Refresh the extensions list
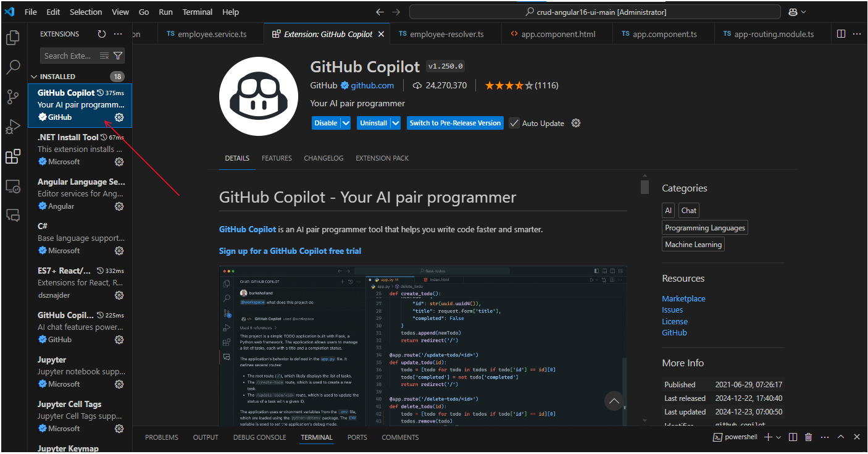The height and width of the screenshot is (454, 868). [102, 34]
